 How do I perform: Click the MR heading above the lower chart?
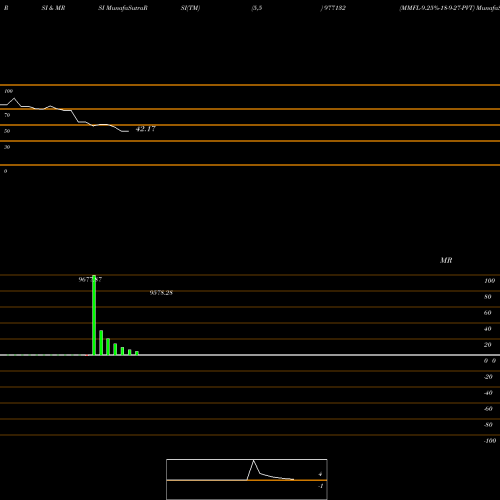[446, 260]
